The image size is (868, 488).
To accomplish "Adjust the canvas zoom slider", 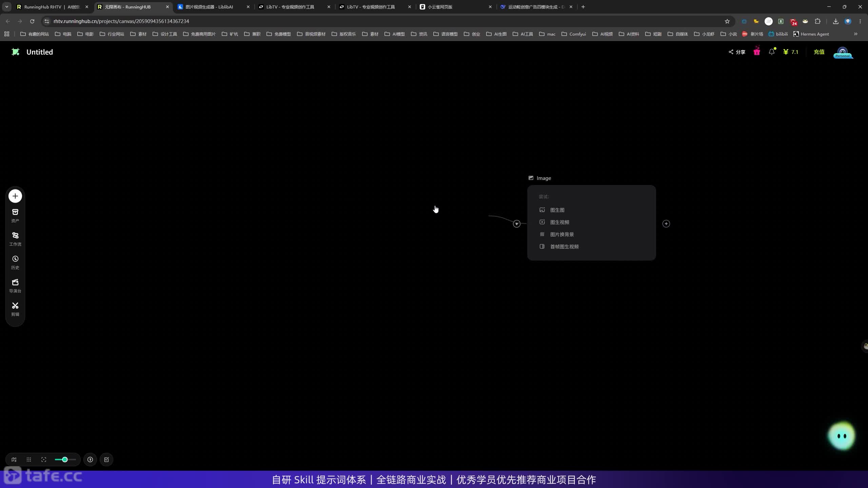I will 65,460.
